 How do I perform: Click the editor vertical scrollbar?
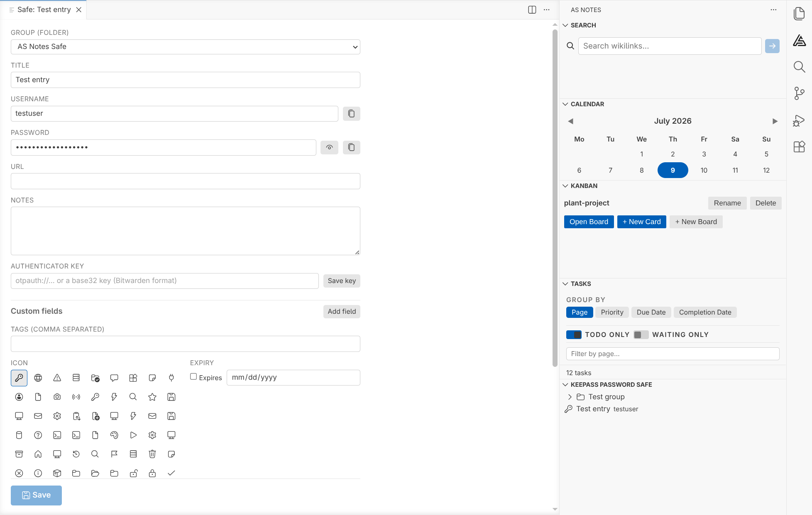(x=555, y=198)
